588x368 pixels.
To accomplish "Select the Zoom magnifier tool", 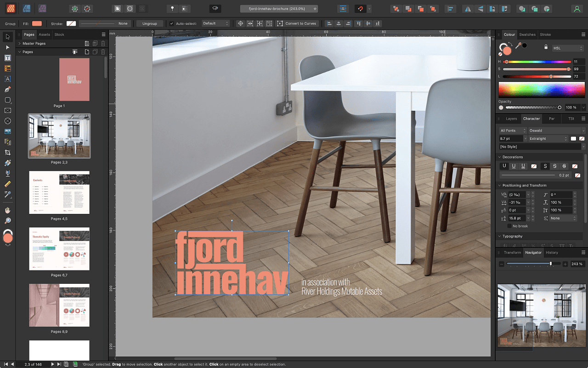I will pos(7,221).
